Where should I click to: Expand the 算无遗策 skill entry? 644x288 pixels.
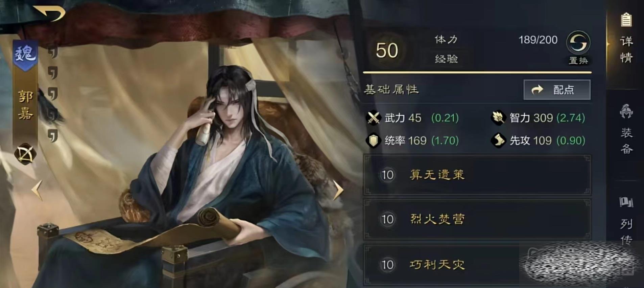(x=477, y=175)
